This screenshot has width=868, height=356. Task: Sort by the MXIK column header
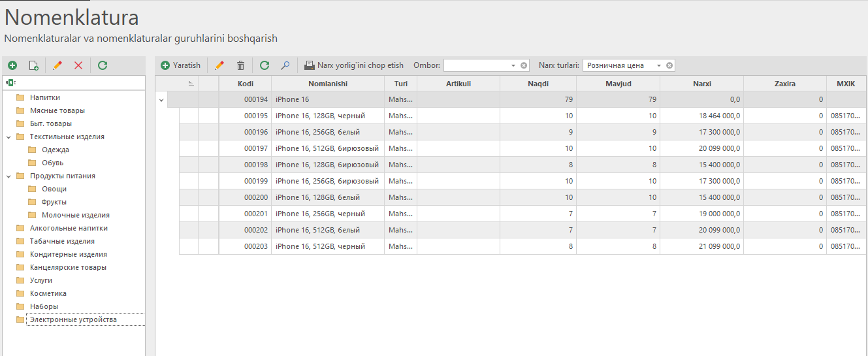pyautogui.click(x=846, y=84)
